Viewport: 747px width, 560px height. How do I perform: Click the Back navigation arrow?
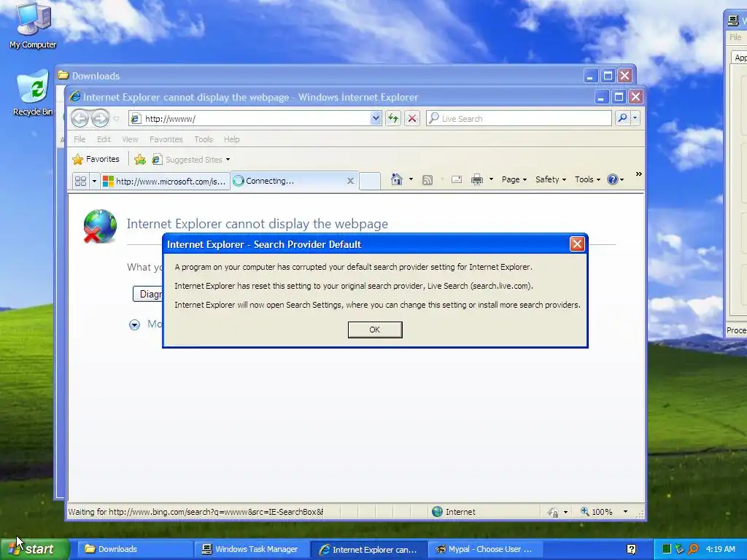80,118
